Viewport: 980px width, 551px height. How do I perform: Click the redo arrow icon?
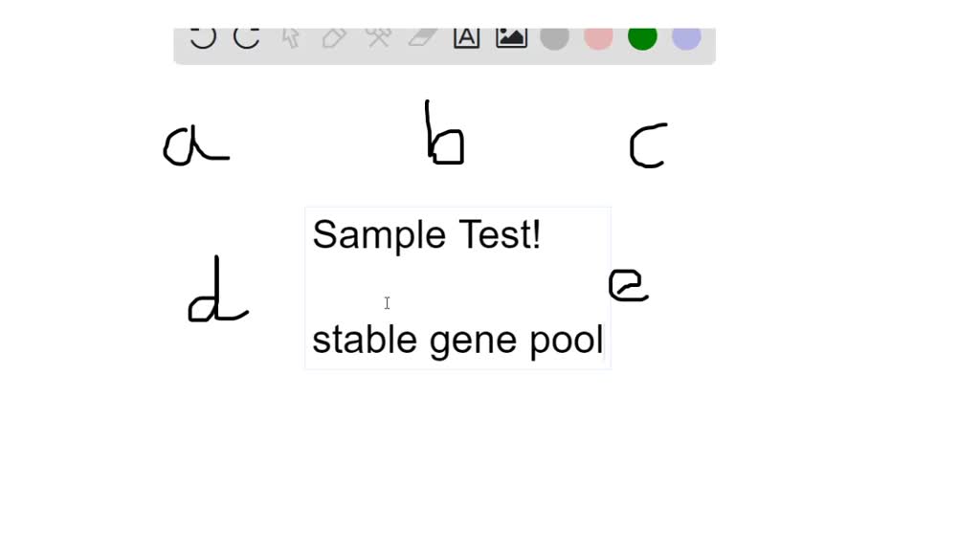(247, 37)
